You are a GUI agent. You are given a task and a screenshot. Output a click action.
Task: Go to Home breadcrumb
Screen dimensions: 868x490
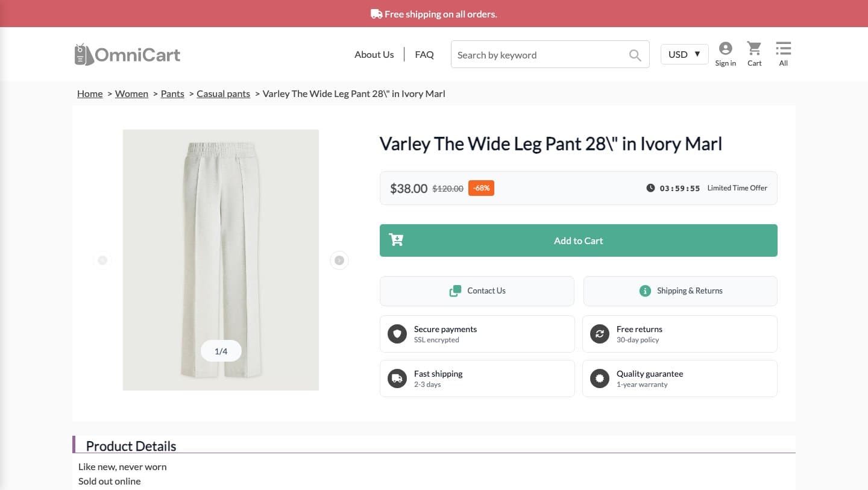(x=90, y=93)
